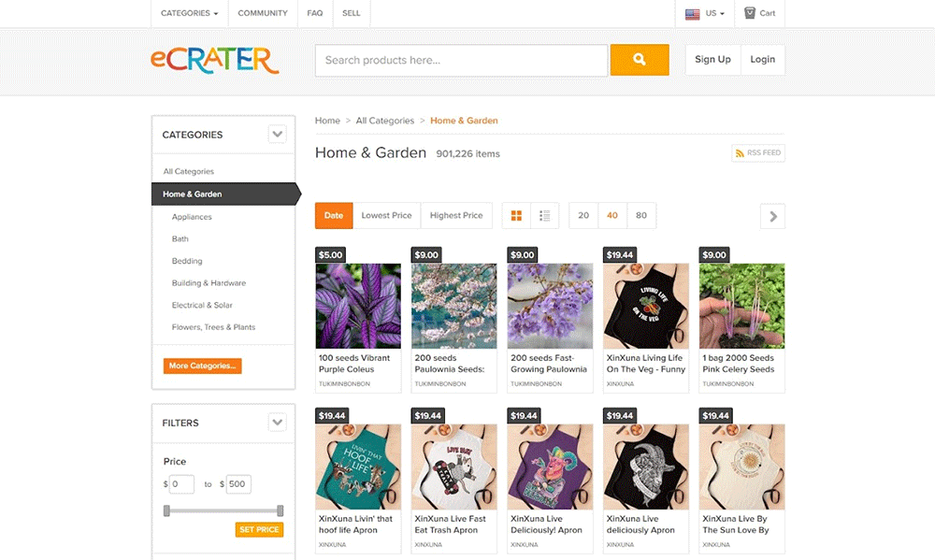Open US country flag selector
Viewport: 935px width, 560px height.
click(705, 13)
